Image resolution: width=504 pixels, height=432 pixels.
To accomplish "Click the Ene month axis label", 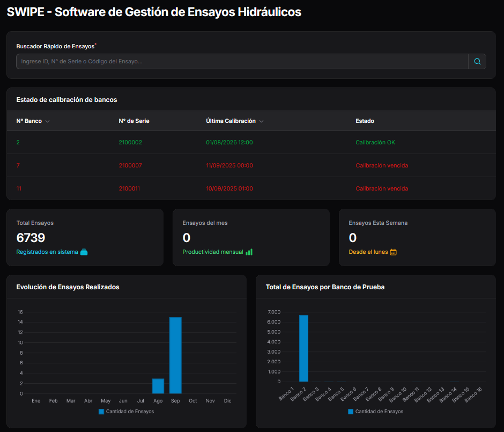I will [x=36, y=401].
